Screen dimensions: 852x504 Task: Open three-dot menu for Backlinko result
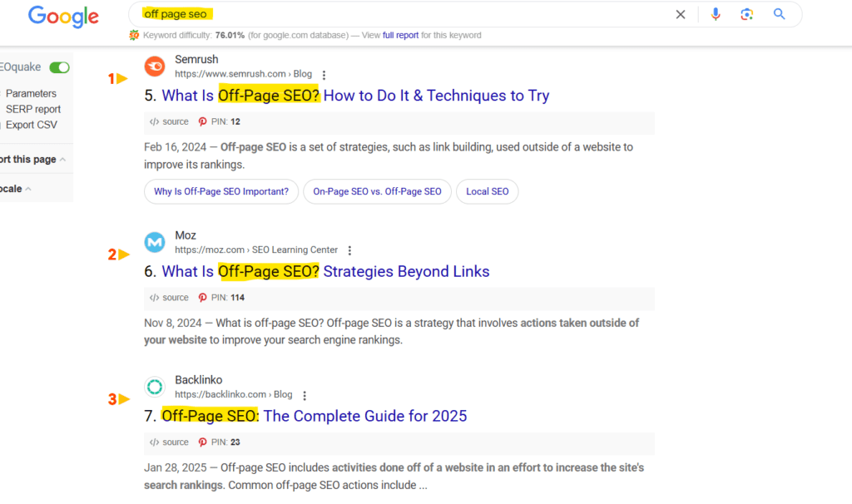pos(305,395)
